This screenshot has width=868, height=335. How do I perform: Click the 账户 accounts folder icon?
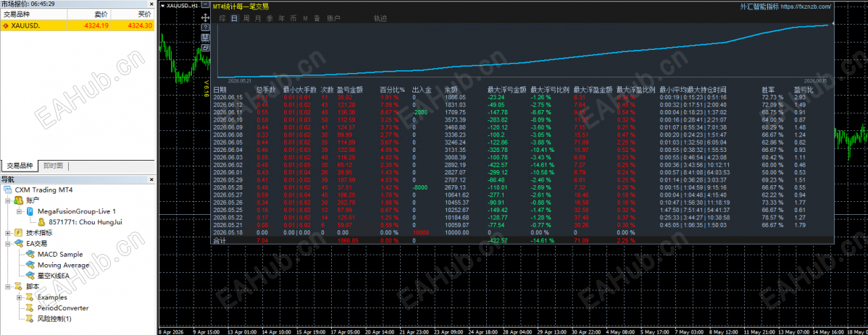[x=18, y=200]
